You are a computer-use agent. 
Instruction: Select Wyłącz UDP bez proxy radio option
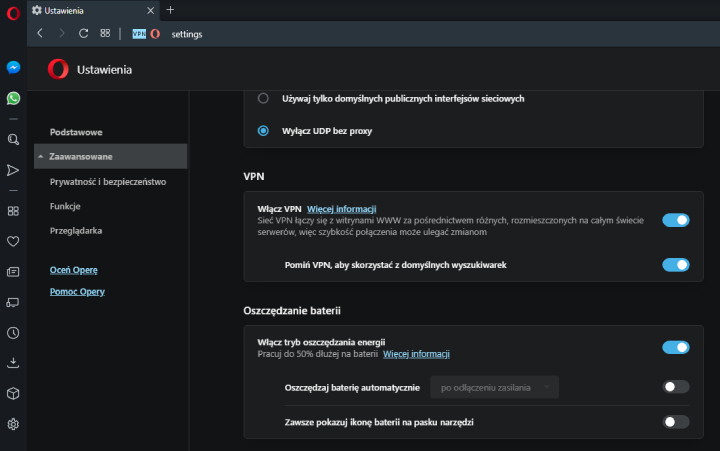(263, 130)
